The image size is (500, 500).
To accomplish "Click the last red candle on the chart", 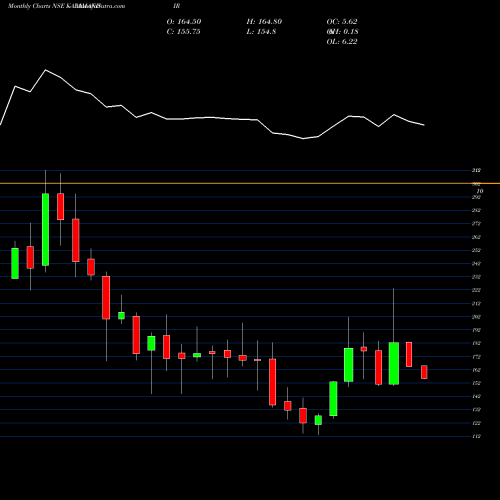I will click(424, 372).
